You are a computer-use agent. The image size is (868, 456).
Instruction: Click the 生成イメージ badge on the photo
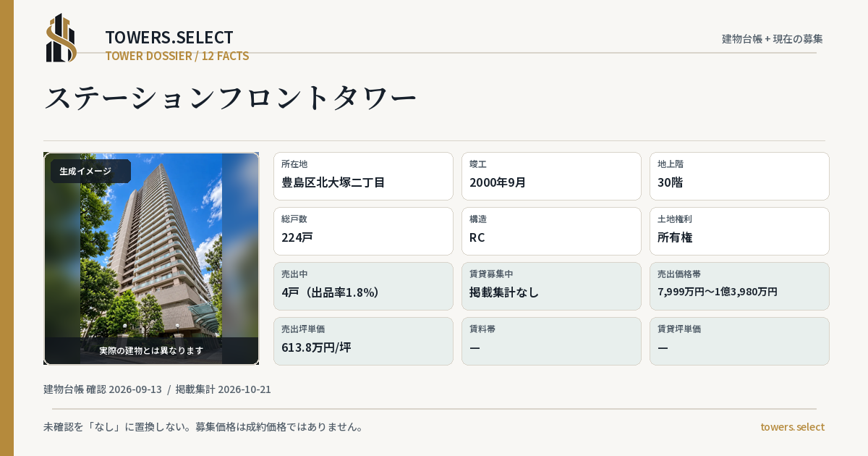coord(90,172)
